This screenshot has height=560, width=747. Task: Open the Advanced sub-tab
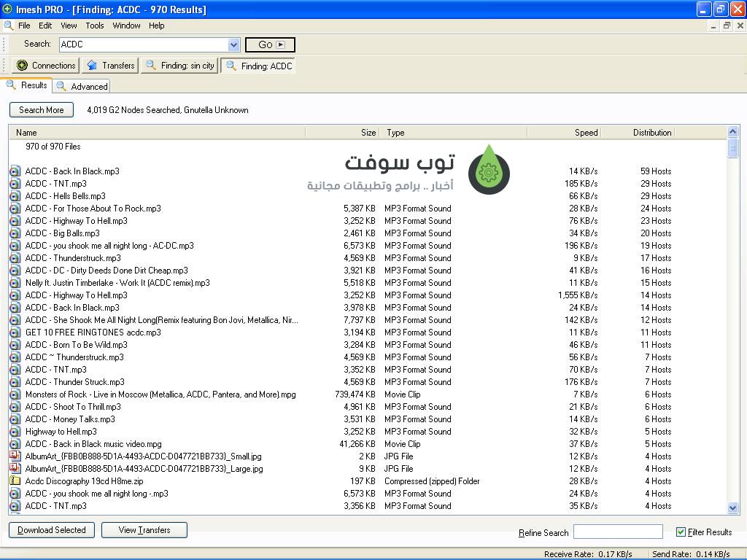pos(82,86)
